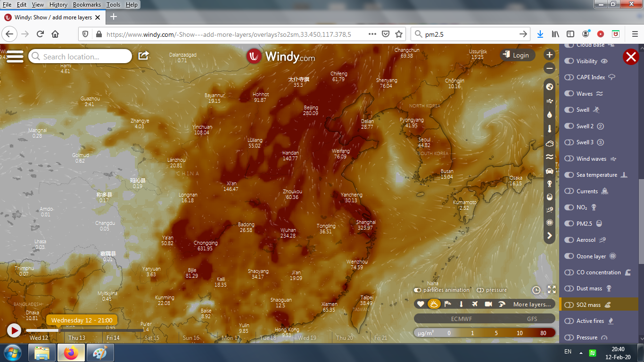The image size is (644, 362).
Task: Show airports with the airplane icon
Action: [475, 304]
